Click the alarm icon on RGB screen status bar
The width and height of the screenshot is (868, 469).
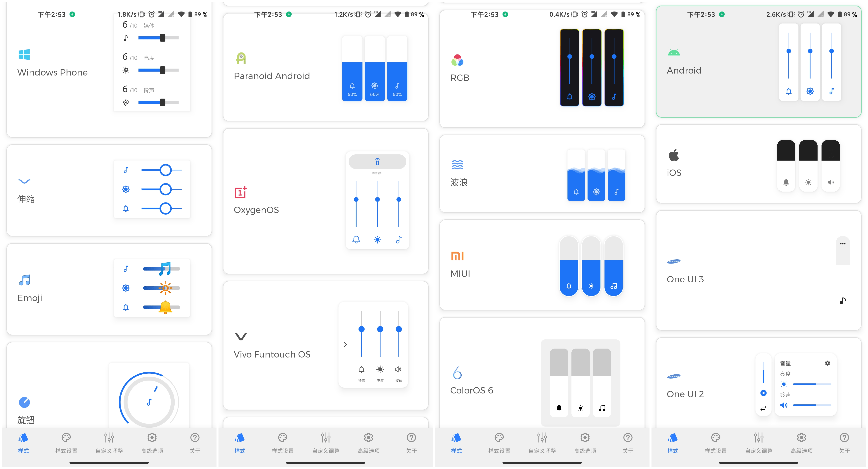tap(585, 14)
